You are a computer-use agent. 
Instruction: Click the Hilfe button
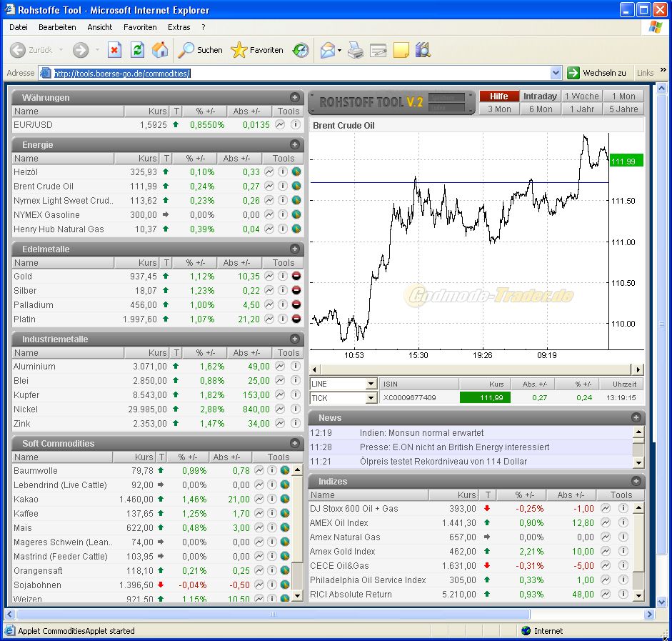coord(499,96)
